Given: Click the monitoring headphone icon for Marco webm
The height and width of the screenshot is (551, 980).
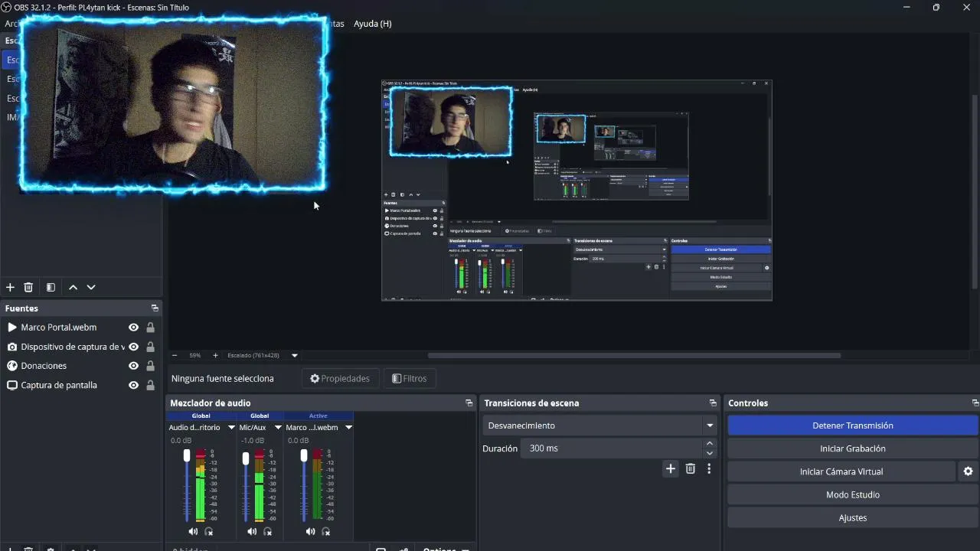Looking at the screenshot, I should (x=325, y=531).
